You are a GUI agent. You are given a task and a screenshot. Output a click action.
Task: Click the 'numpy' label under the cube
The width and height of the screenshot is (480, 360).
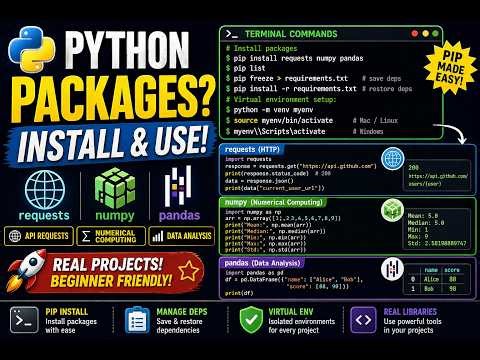[x=115, y=216]
